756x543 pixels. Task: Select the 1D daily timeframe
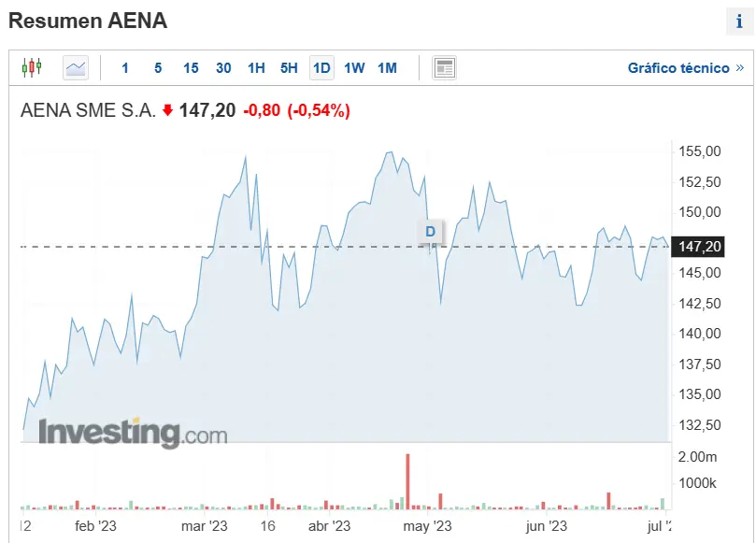coord(321,67)
